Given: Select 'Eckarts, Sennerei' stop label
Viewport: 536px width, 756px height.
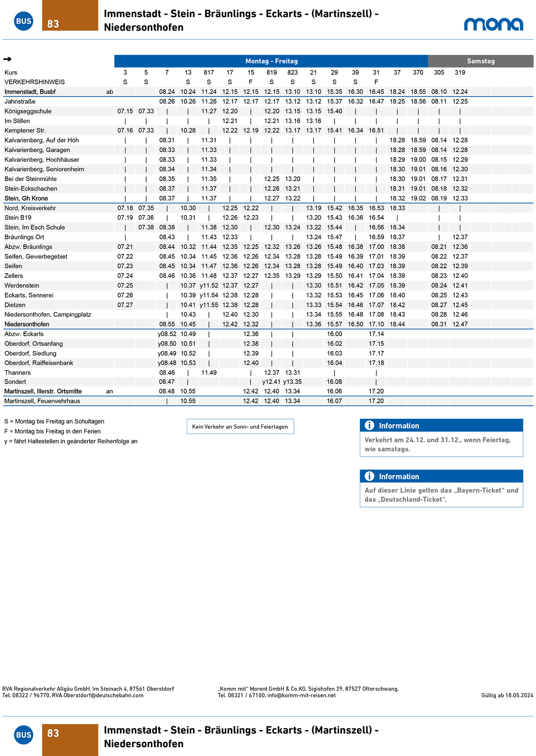Looking at the screenshot, I should 29,295.
